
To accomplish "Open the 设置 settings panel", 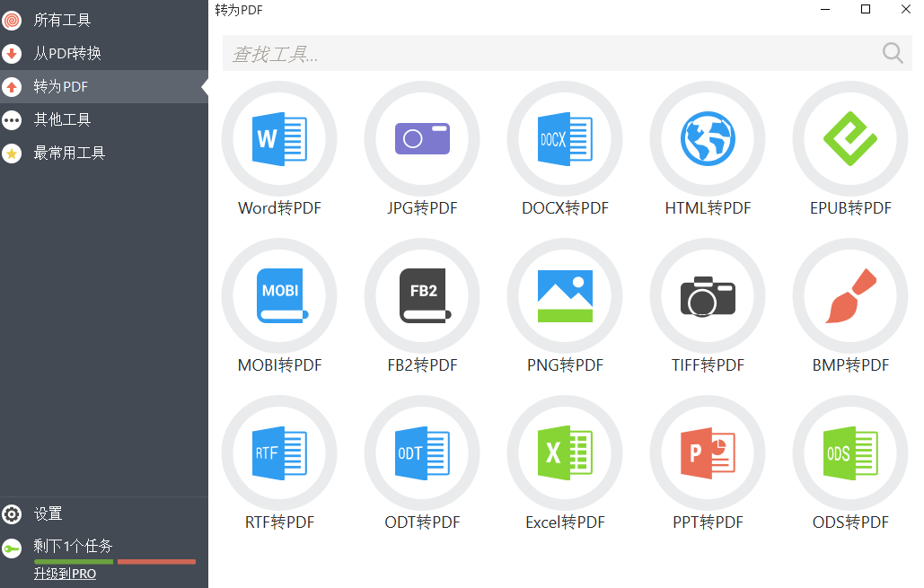I will pos(49,513).
